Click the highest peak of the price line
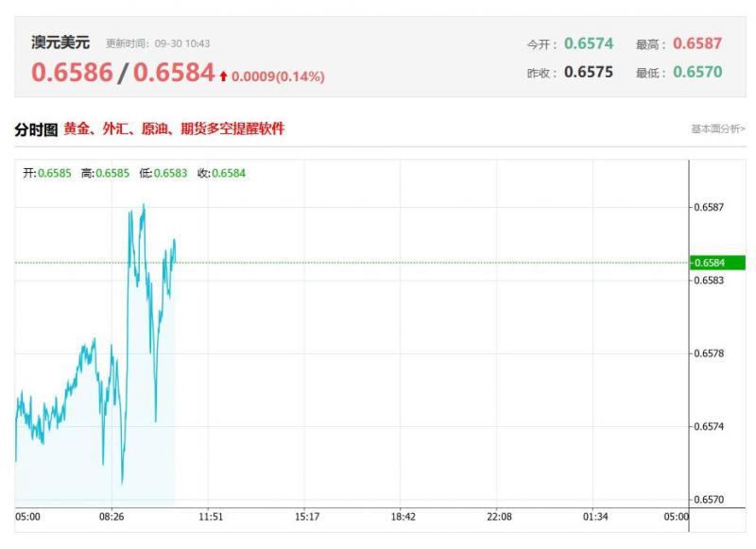This screenshot has width=756, height=549. (x=144, y=205)
